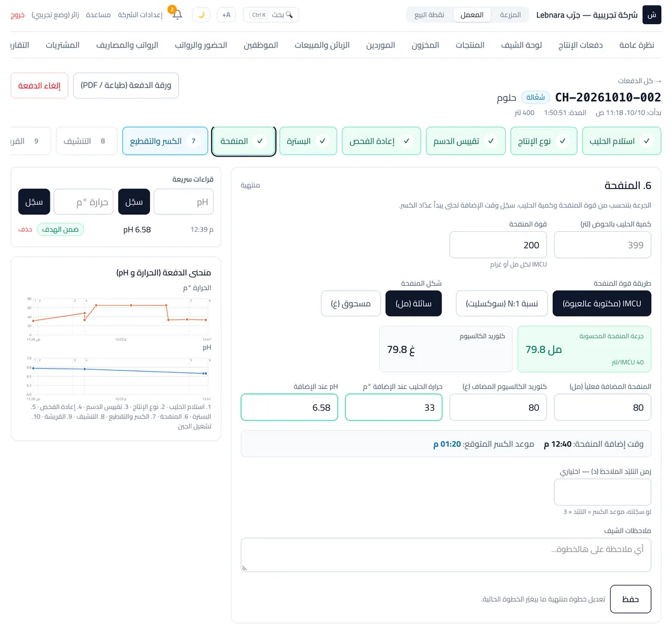Switch to the 'المزرعة' module
The height and width of the screenshot is (628, 672).
[510, 15]
